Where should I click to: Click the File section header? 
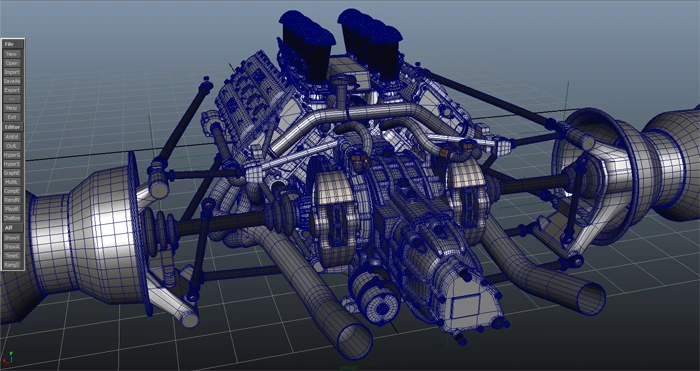[x=13, y=44]
